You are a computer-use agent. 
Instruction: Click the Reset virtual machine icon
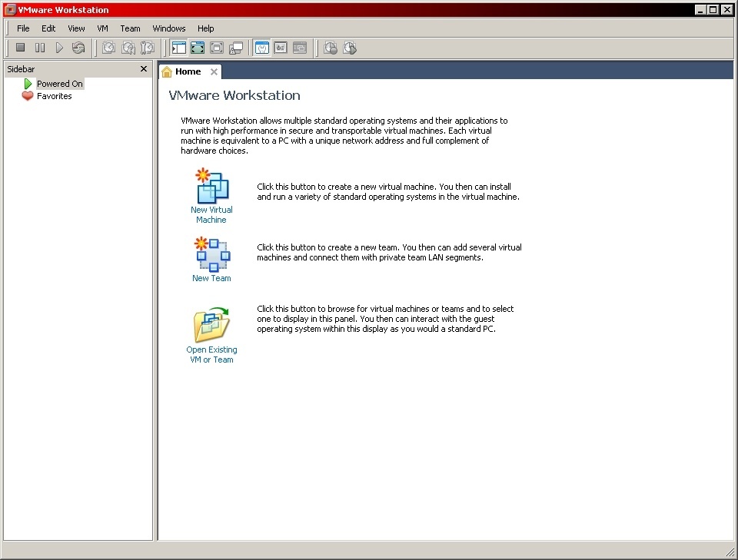point(78,47)
